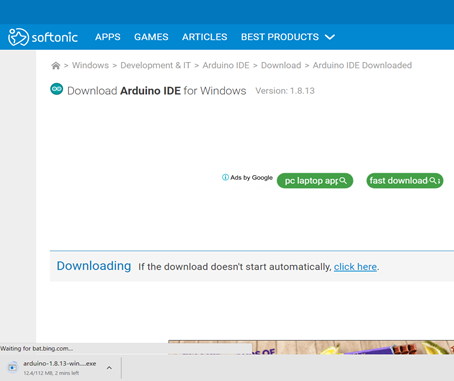Image resolution: width=454 pixels, height=381 pixels.
Task: Click the 'fast download' ad button
Action: pos(405,181)
